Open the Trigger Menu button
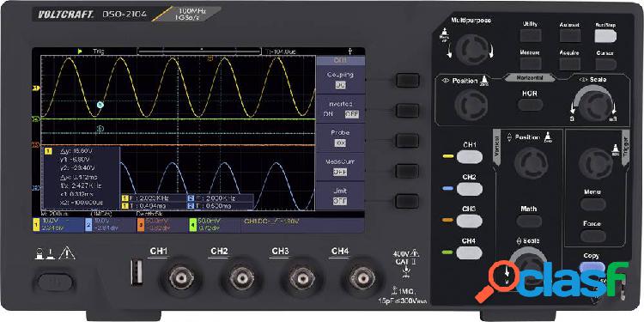Image resolution: width=644 pixels, height=322 pixels. click(592, 204)
